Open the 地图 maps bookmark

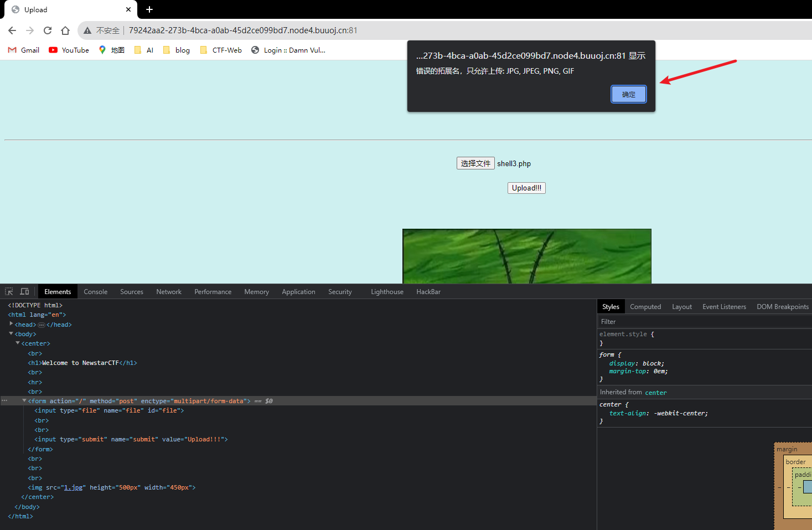point(111,50)
